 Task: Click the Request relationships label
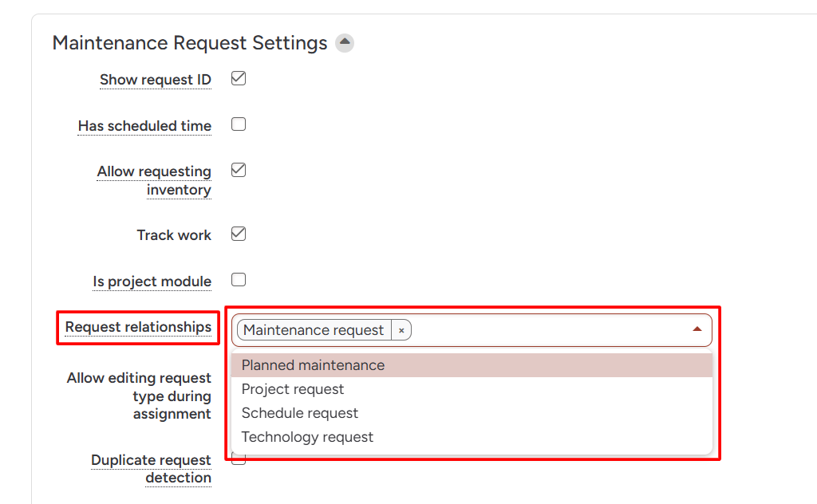[x=138, y=327]
